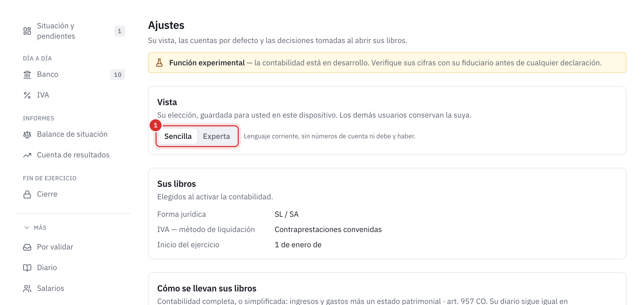Open the Diario journal
This screenshot has width=644, height=305.
(x=74, y=268)
